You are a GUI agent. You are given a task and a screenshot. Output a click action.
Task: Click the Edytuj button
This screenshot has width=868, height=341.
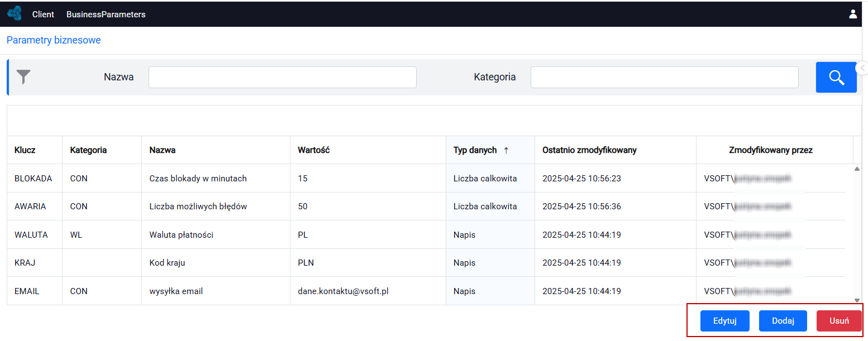tap(725, 321)
